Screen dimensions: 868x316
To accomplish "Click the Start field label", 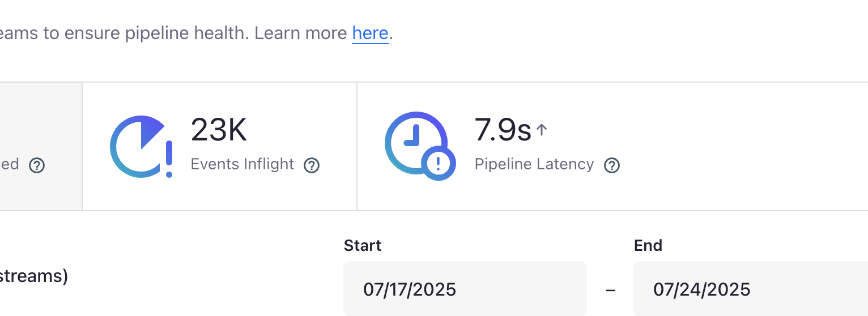I will [x=363, y=245].
